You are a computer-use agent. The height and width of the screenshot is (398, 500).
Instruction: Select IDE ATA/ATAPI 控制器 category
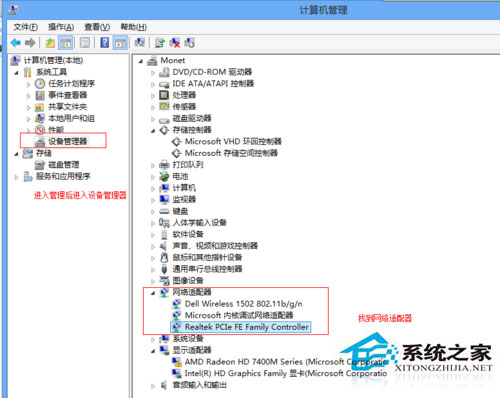213,84
